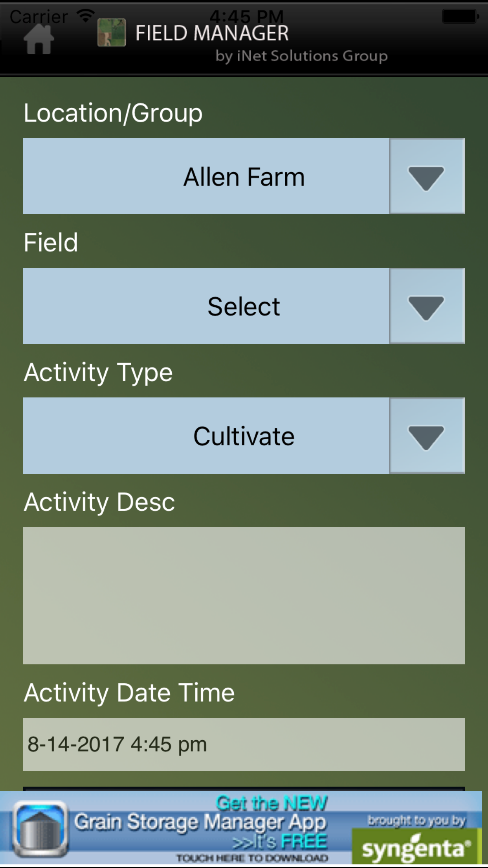The height and width of the screenshot is (868, 488).
Task: Tap the FIELD MANAGER header title
Action: coord(212,33)
